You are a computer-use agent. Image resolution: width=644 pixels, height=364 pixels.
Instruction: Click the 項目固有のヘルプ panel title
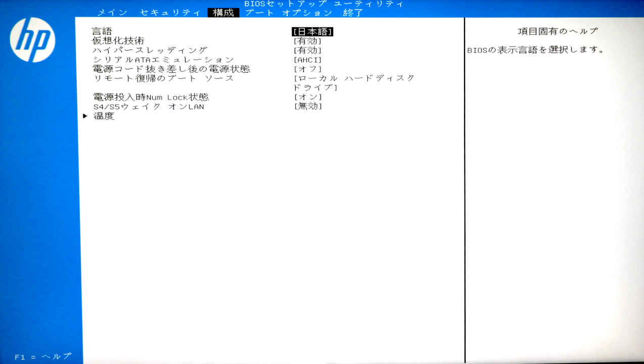coord(557,30)
